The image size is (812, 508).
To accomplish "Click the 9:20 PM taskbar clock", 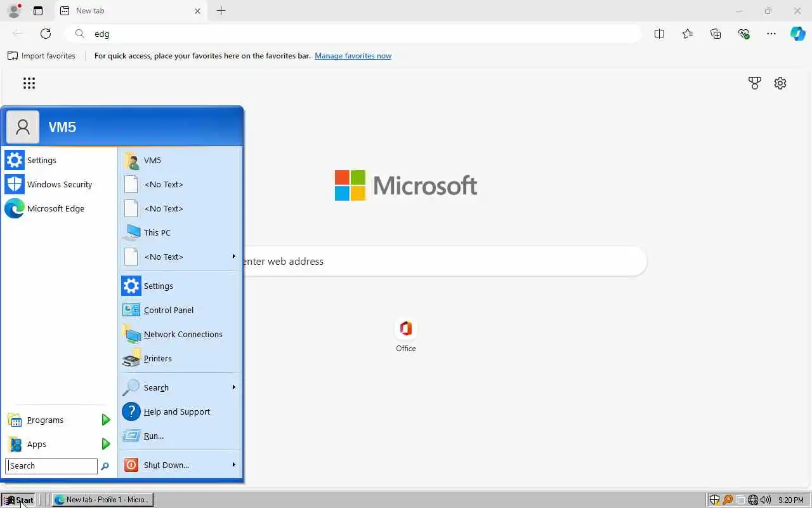I will 790,500.
